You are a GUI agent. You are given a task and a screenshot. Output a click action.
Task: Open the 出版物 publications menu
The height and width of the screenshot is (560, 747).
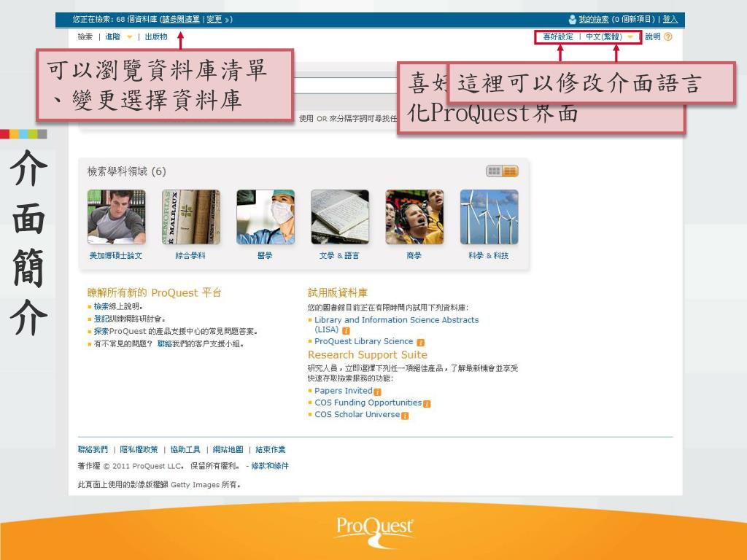[x=156, y=36]
